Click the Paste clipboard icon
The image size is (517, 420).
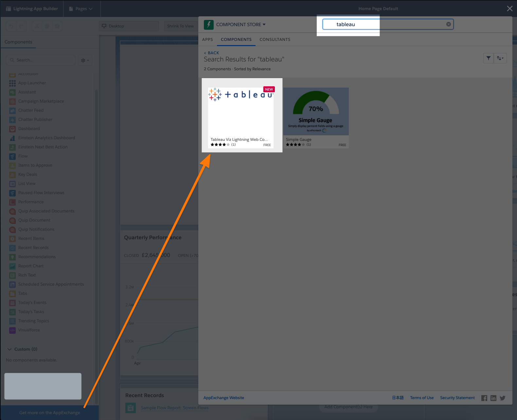click(x=57, y=26)
